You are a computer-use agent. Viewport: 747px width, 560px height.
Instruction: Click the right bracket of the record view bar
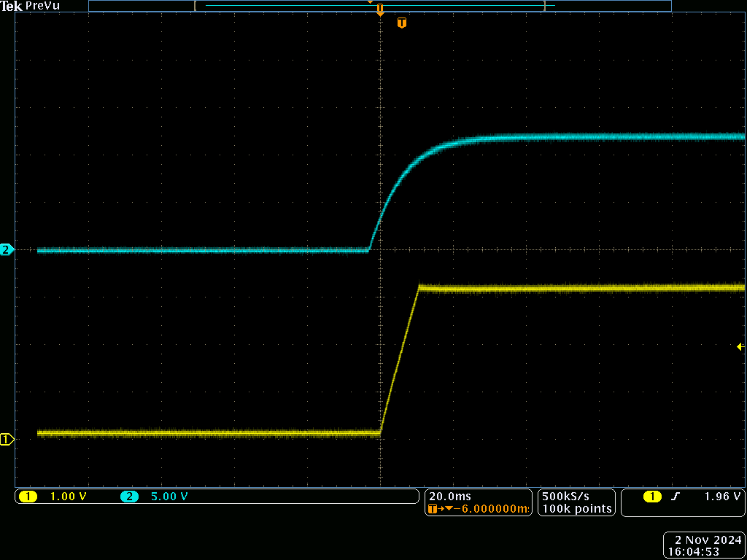pyautogui.click(x=544, y=6)
